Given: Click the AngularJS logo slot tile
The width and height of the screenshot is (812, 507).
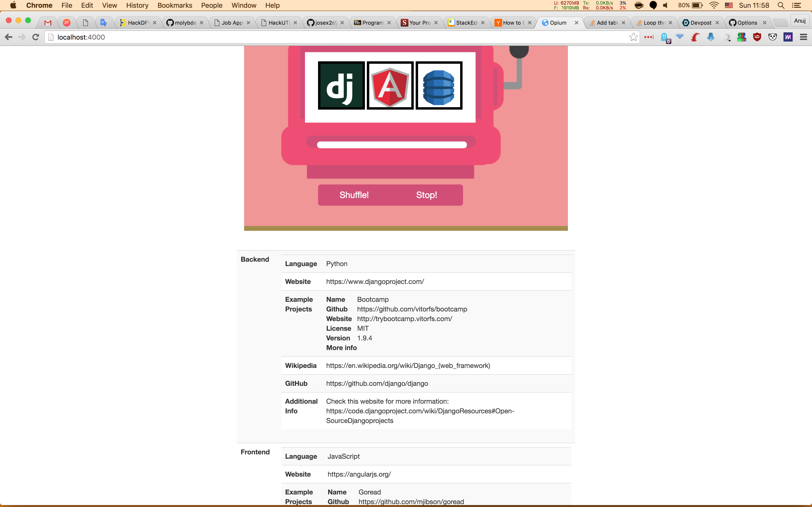Looking at the screenshot, I should pyautogui.click(x=390, y=85).
